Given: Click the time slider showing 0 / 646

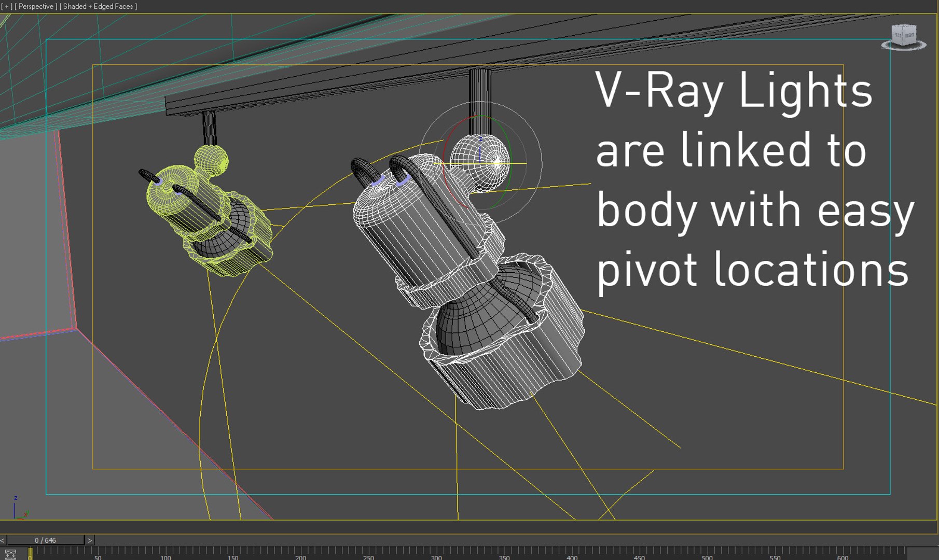Looking at the screenshot, I should click(x=46, y=540).
